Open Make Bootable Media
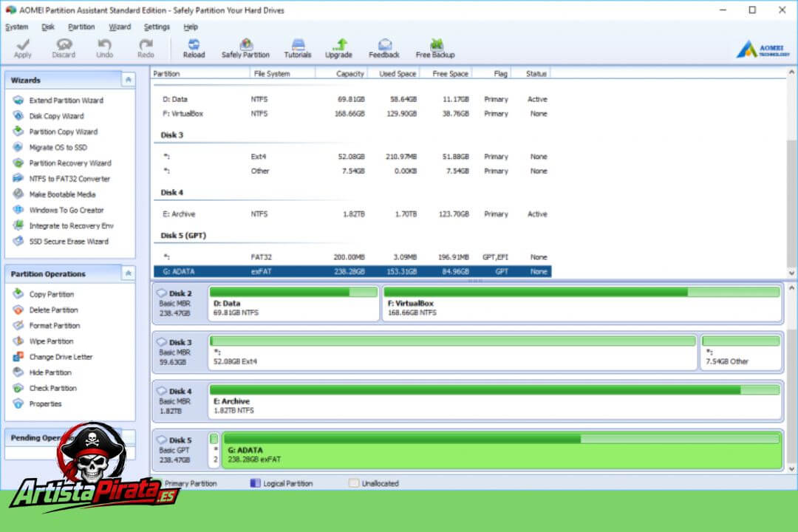798x532 pixels. point(54,194)
